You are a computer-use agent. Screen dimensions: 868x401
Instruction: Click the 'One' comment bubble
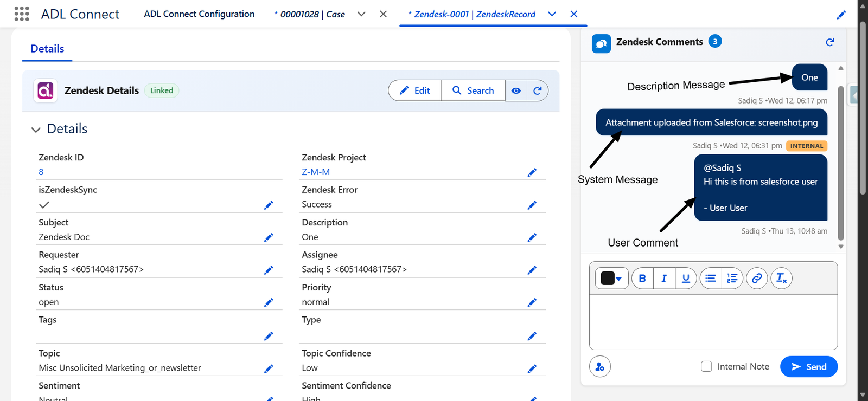[x=809, y=77]
